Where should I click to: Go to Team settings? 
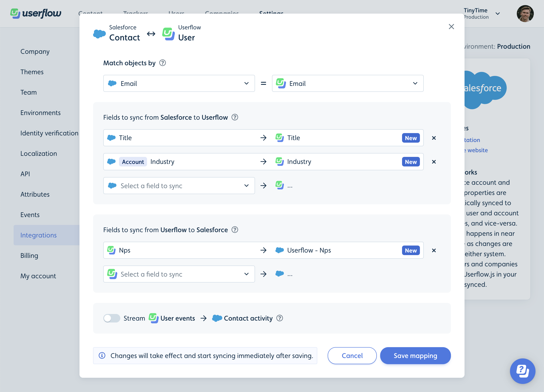tap(28, 92)
